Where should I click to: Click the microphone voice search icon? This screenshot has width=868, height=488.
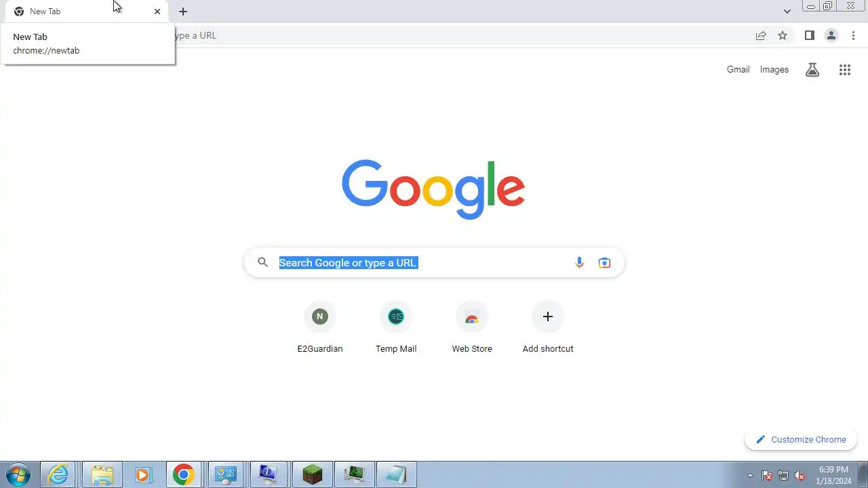point(579,263)
